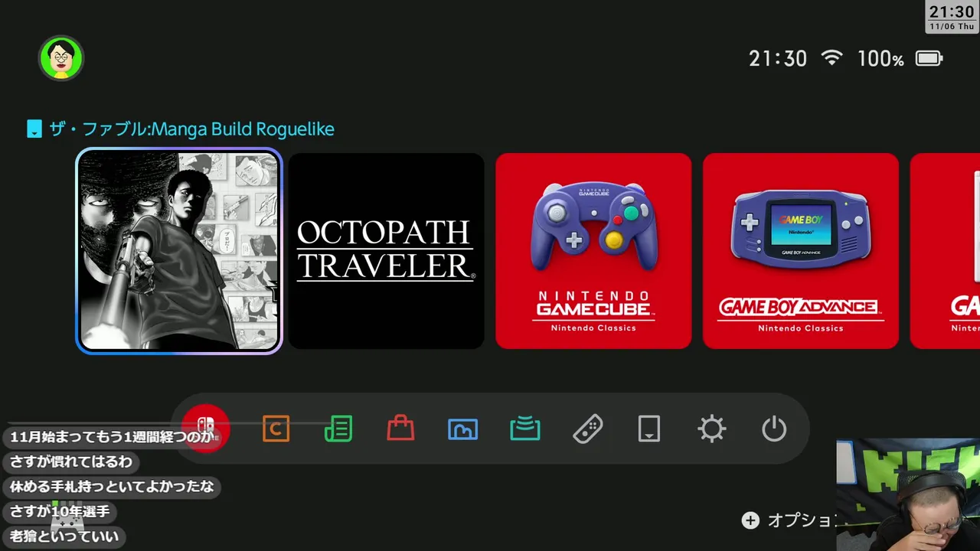980x551 pixels.
Task: Launch The Fable Manga Build Roguelike game tile
Action: click(x=179, y=251)
